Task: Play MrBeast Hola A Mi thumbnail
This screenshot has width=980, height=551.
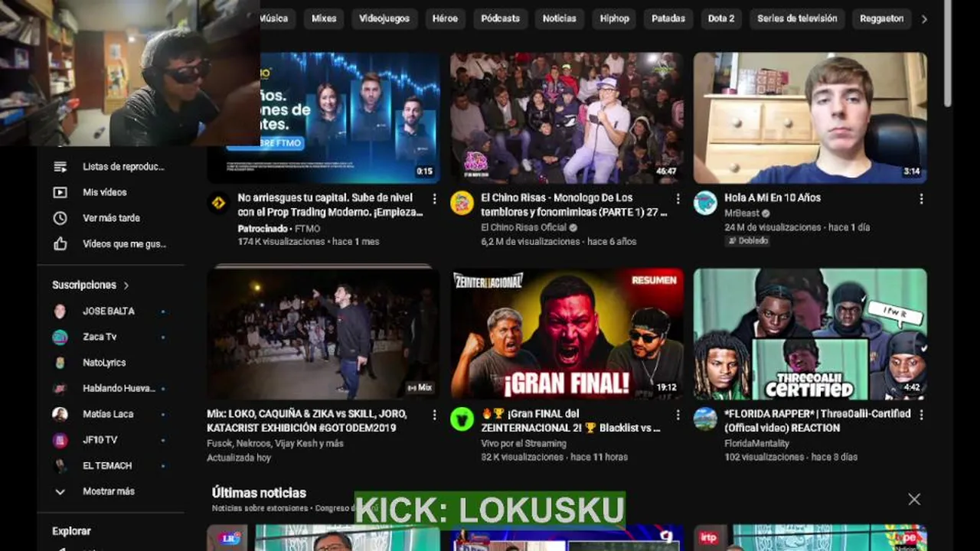Action: coord(810,118)
